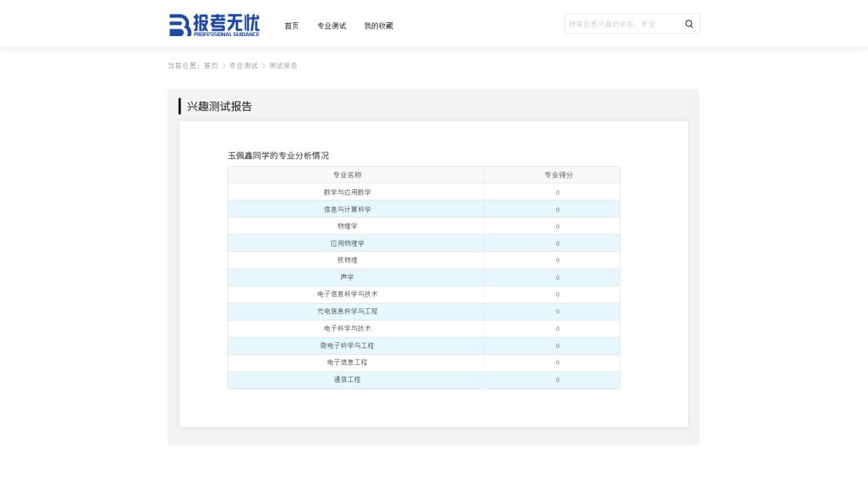Select the 首页 menu item
The height and width of the screenshot is (495, 868).
(x=290, y=25)
